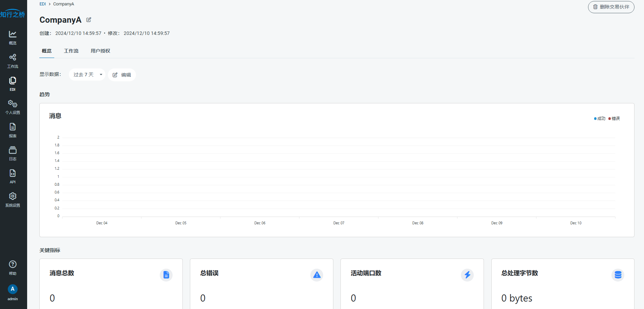Open the 过去 7 天 date range dropdown

click(x=87, y=75)
